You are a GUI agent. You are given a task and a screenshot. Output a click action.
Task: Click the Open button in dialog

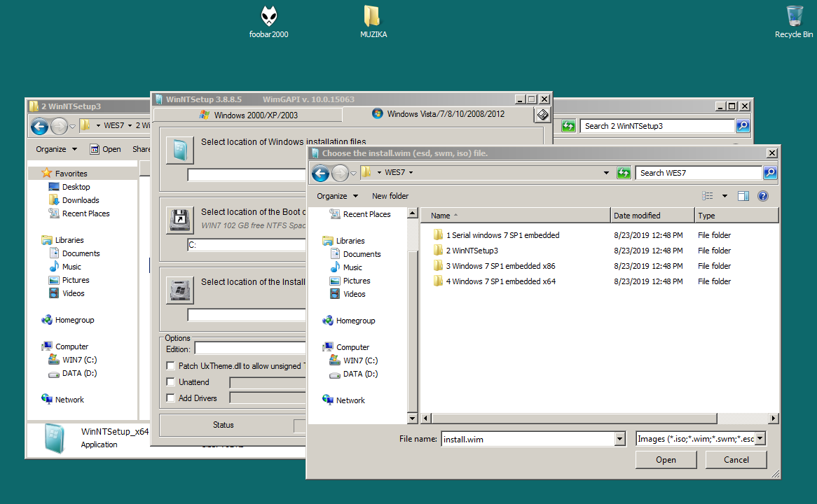tap(666, 460)
